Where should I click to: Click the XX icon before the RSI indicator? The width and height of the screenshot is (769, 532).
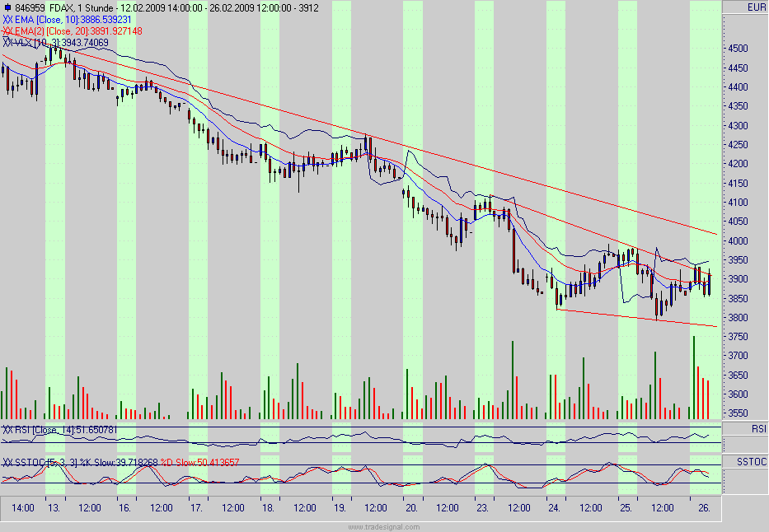click(x=7, y=429)
